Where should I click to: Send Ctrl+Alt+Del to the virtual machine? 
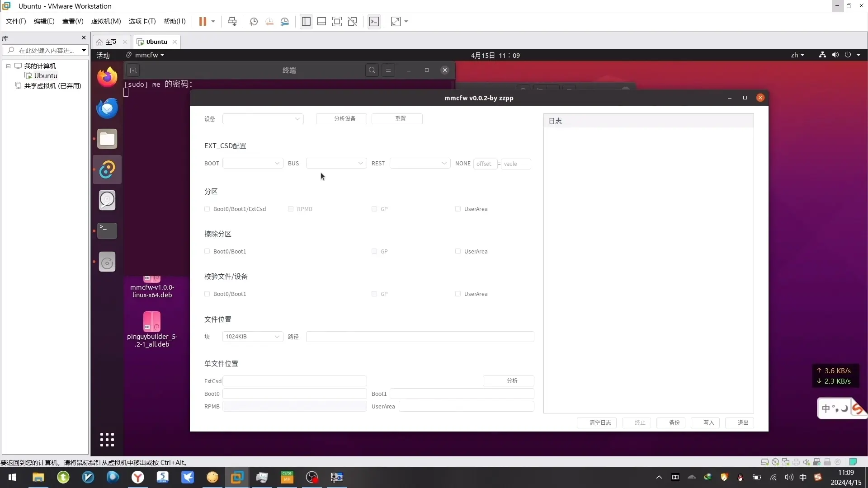[x=232, y=21]
